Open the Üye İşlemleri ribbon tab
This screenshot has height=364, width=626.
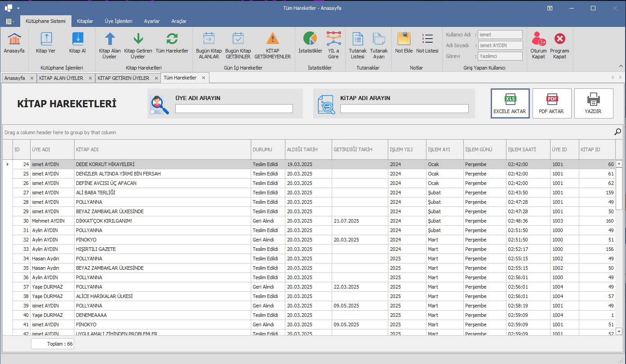(x=118, y=21)
